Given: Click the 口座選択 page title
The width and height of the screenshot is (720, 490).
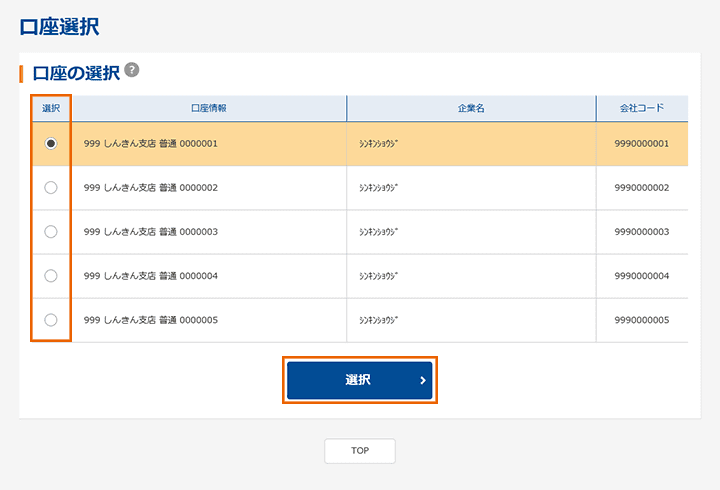Looking at the screenshot, I should (x=59, y=27).
